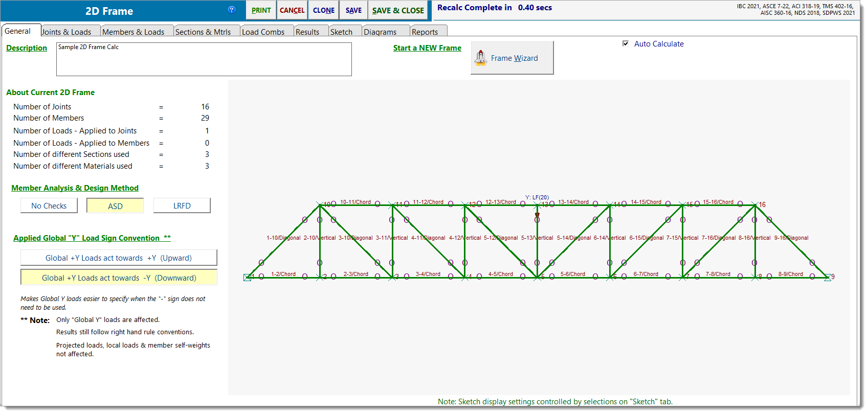The width and height of the screenshot is (868, 414).
Task: Open the Diagrams tab
Action: pyautogui.click(x=380, y=32)
